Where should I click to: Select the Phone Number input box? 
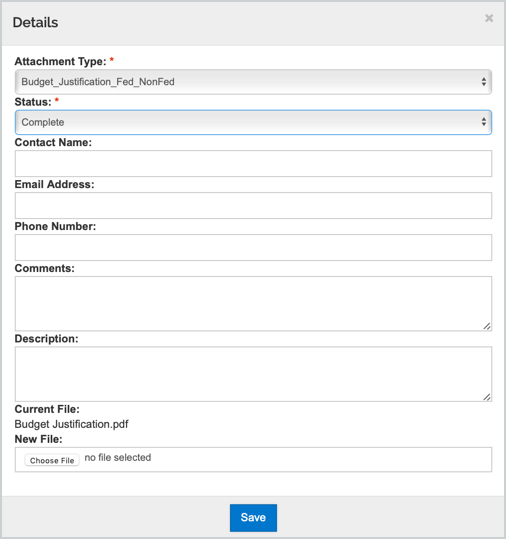(x=253, y=248)
